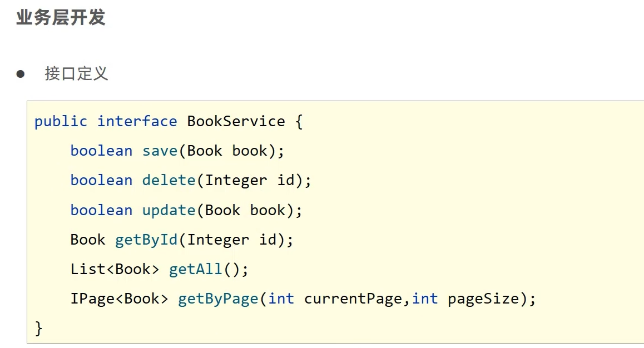Click the interface keyword
Viewport: 644px width, 348px height.
tap(137, 121)
